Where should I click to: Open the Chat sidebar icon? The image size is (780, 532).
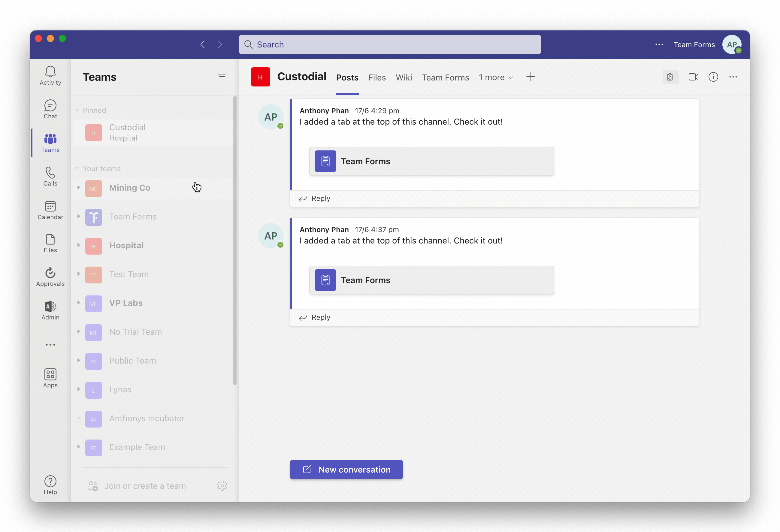[50, 105]
